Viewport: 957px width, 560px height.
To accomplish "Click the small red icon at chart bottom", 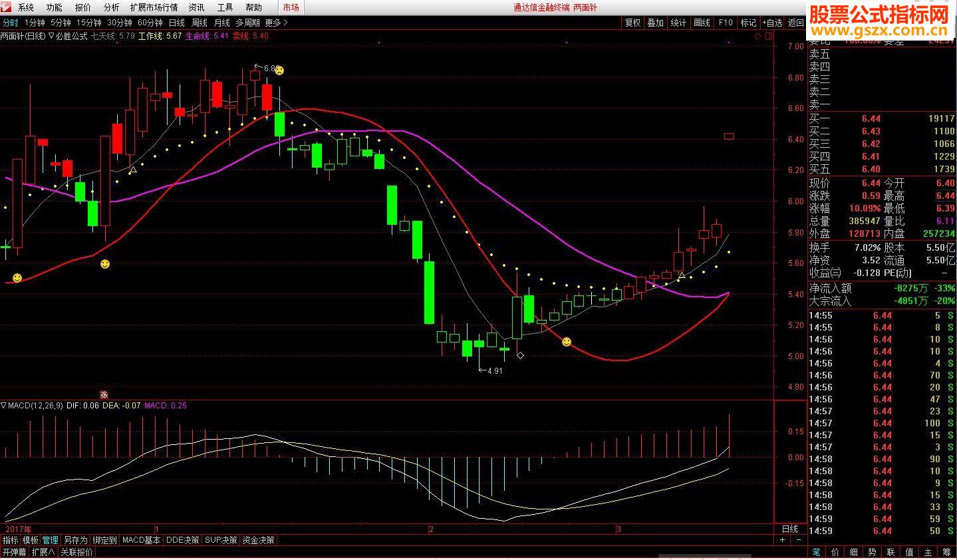I will (x=104, y=394).
